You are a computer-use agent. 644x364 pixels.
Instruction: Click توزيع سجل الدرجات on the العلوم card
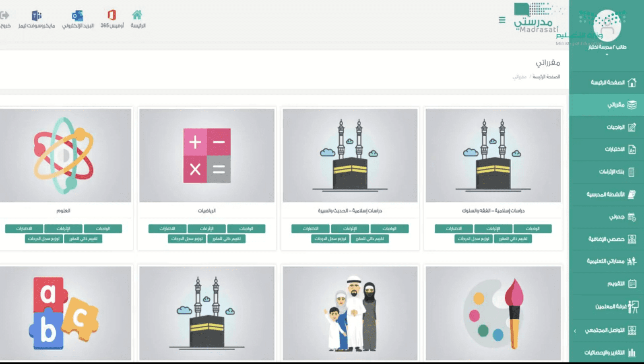pyautogui.click(x=44, y=239)
